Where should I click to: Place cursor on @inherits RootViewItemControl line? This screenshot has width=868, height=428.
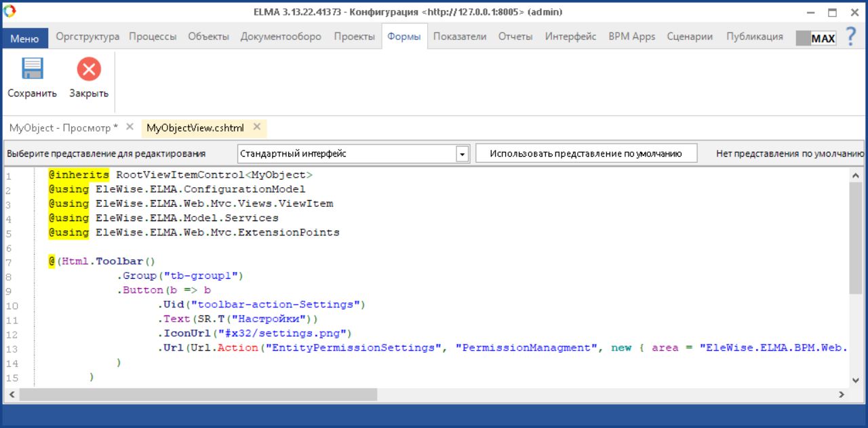(180, 175)
